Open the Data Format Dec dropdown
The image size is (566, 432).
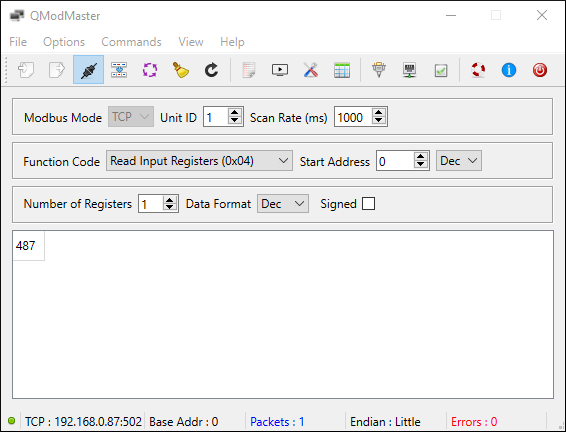tap(283, 204)
